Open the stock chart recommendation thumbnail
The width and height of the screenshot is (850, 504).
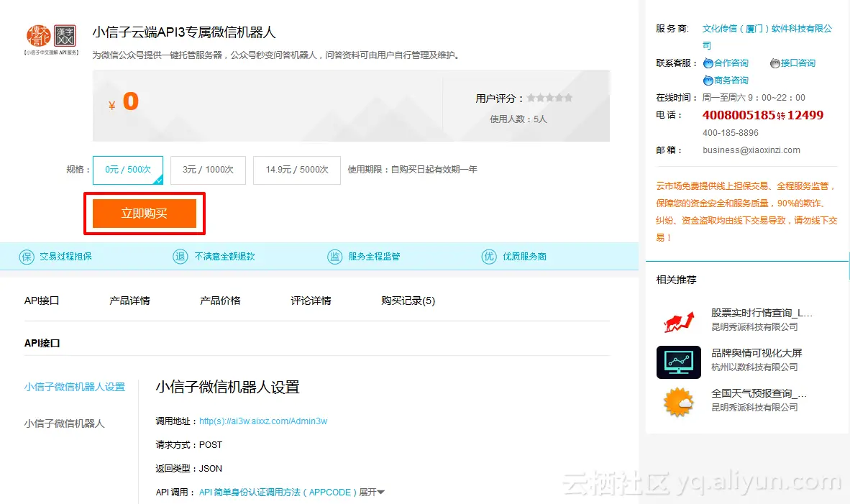click(x=679, y=322)
